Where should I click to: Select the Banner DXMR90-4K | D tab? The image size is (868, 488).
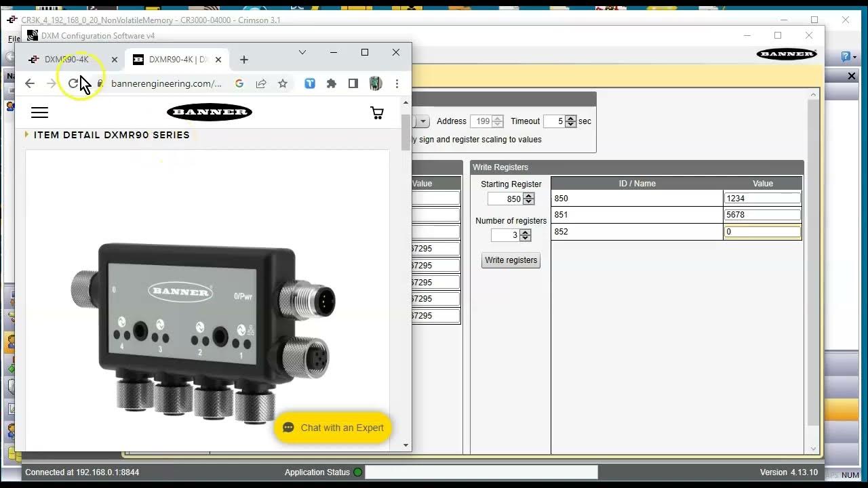click(178, 60)
